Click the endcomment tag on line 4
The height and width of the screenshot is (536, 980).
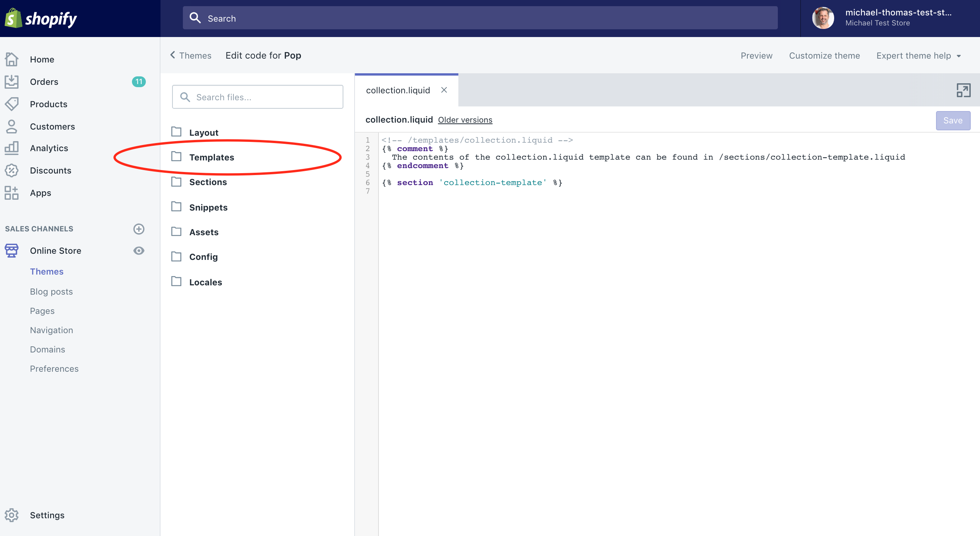point(422,165)
